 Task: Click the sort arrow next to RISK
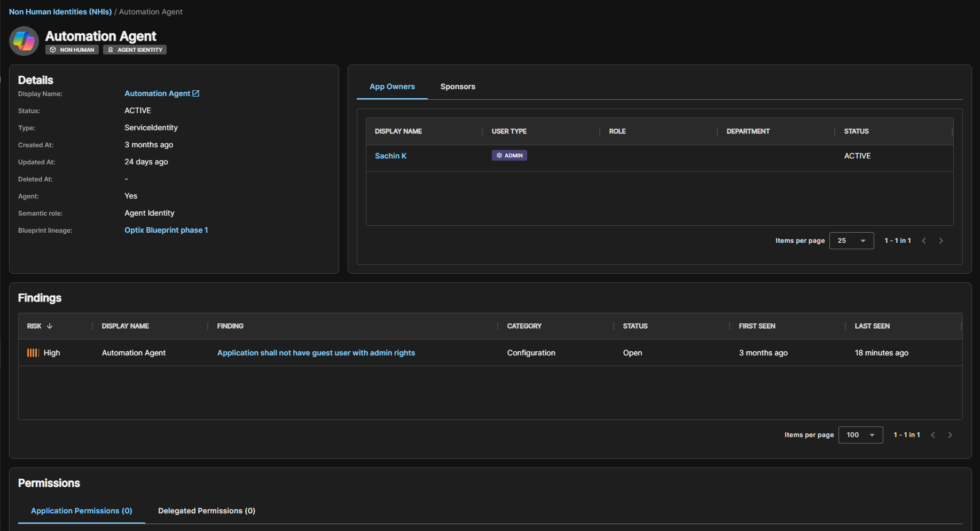pyautogui.click(x=50, y=326)
